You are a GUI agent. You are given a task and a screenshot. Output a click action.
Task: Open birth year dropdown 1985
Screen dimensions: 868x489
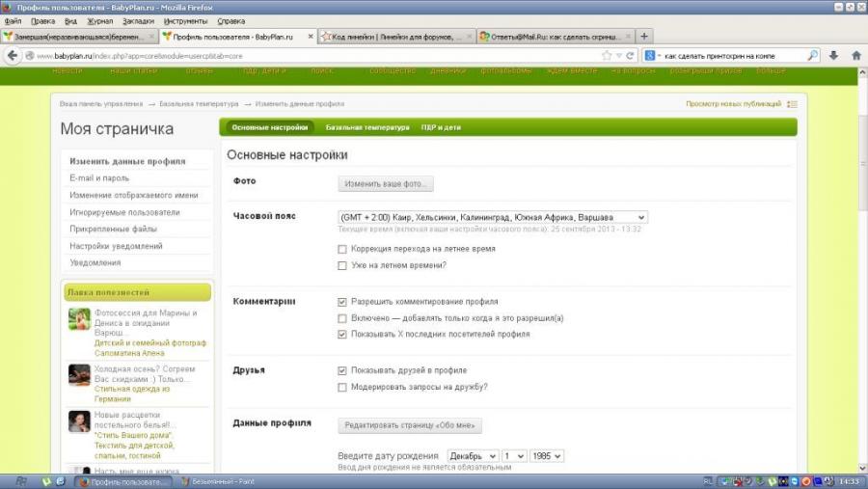[x=547, y=456]
